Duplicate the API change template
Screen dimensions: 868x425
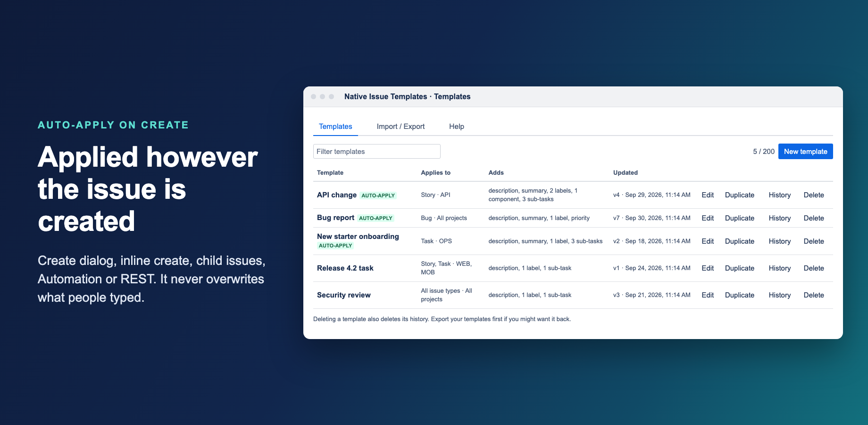tap(740, 195)
